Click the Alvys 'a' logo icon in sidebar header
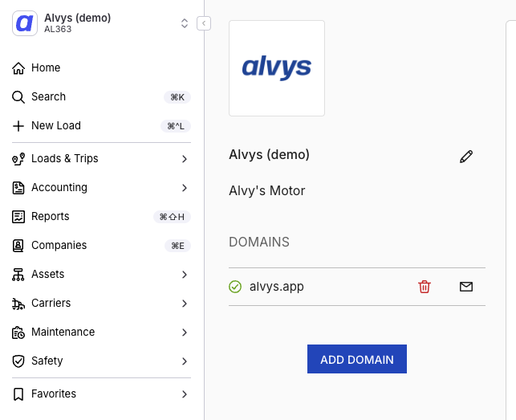 point(25,23)
